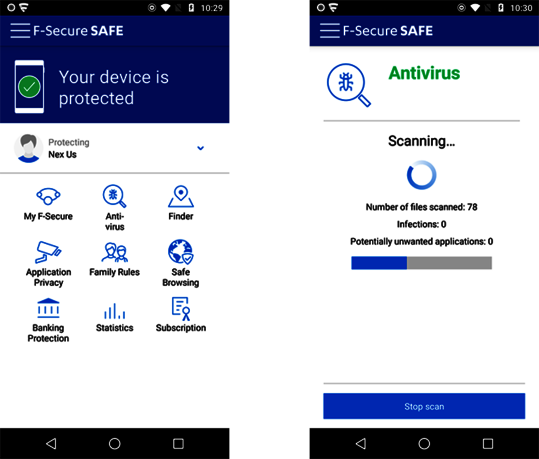The width and height of the screenshot is (539, 459).
Task: Tap the Your device is protected banner
Action: coord(114,85)
